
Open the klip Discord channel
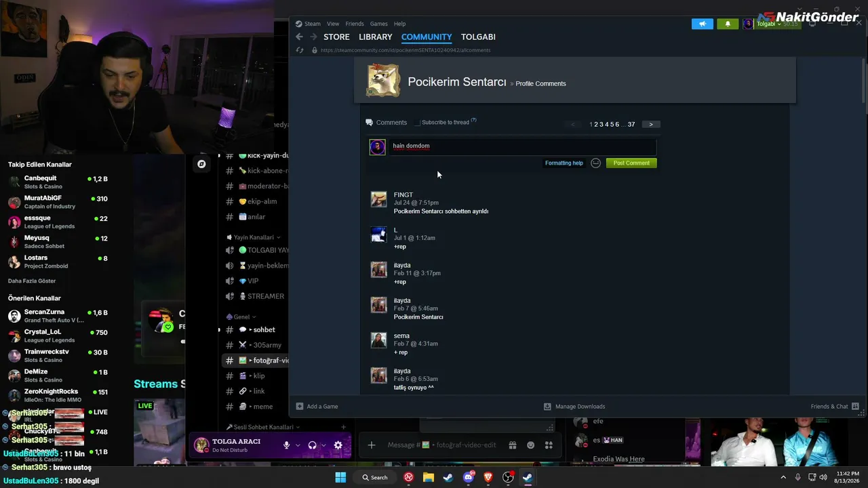tap(254, 375)
